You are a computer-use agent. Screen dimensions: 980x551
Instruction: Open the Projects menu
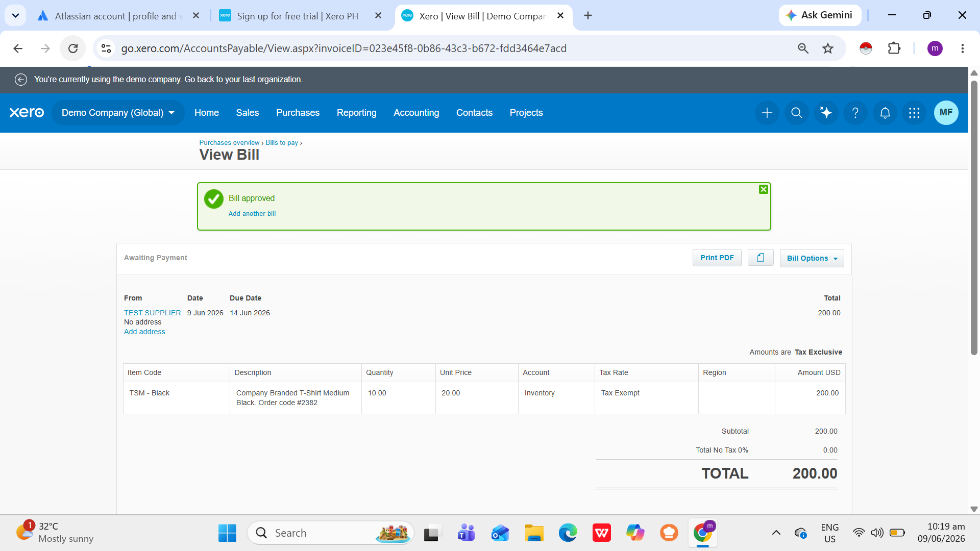click(526, 113)
